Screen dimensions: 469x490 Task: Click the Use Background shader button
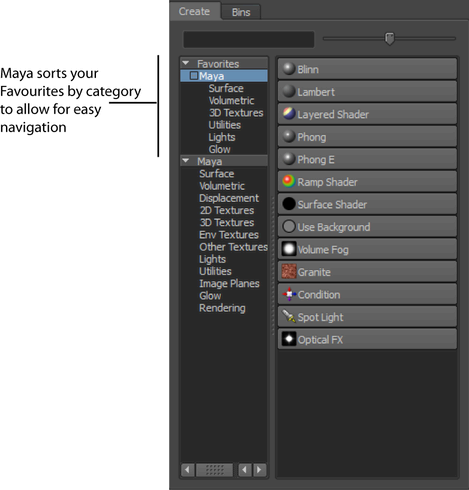pyautogui.click(x=367, y=227)
